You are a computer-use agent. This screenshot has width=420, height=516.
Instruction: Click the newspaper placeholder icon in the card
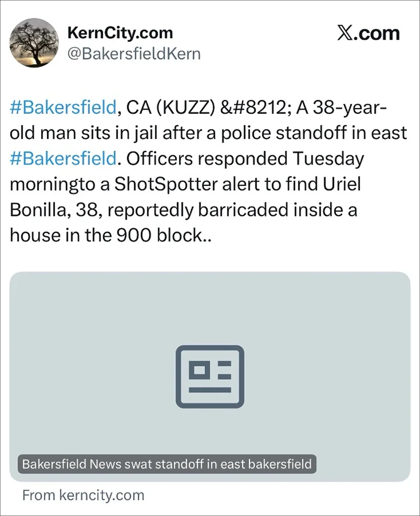[x=210, y=376]
